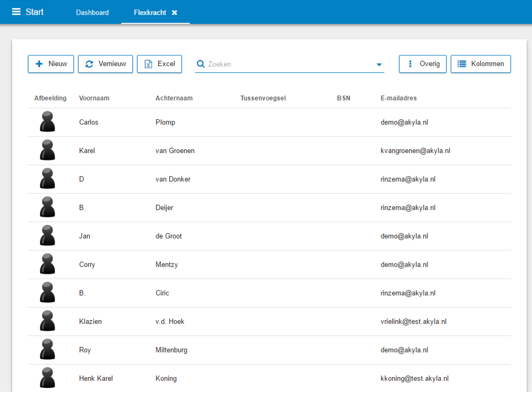Click email kvangroenen@akyla.nl
The width and height of the screenshot is (532, 395).
click(415, 151)
